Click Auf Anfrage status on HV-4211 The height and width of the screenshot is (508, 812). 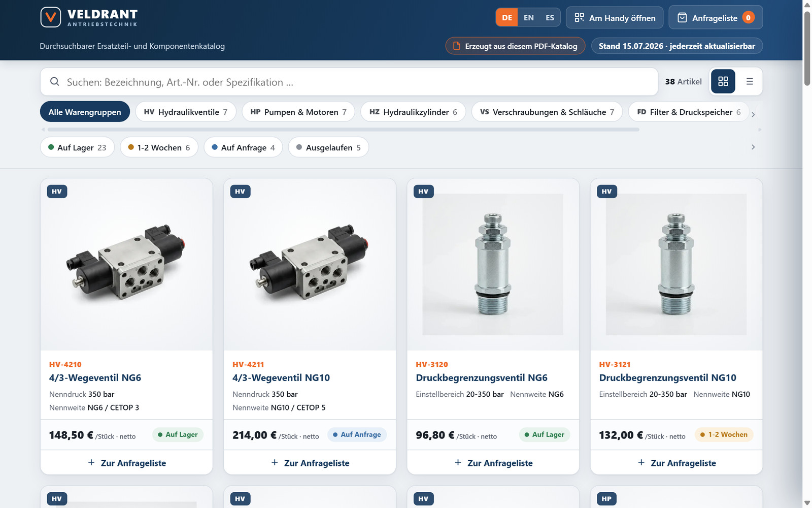click(x=357, y=434)
